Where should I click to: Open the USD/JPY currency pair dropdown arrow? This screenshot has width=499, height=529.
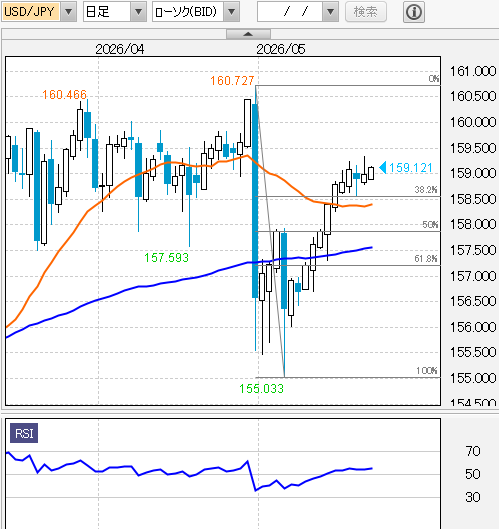tap(68, 12)
